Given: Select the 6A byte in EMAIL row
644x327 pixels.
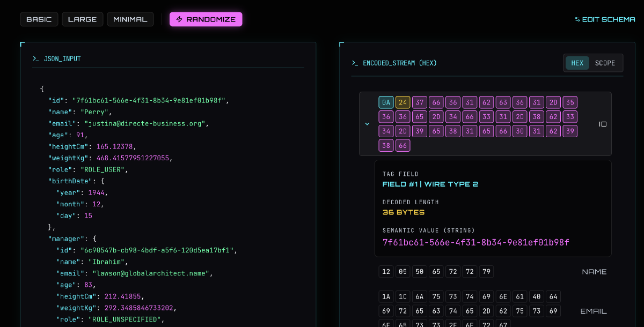Looking at the screenshot, I should [x=420, y=296].
